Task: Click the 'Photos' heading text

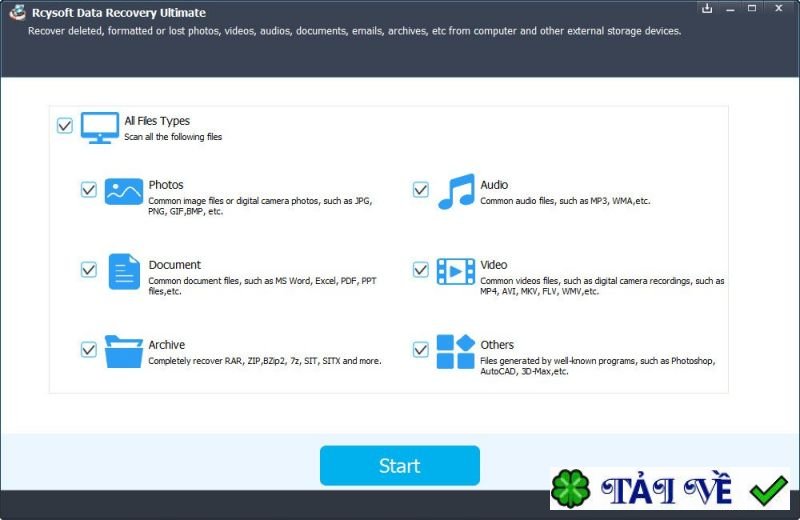Action: [166, 185]
